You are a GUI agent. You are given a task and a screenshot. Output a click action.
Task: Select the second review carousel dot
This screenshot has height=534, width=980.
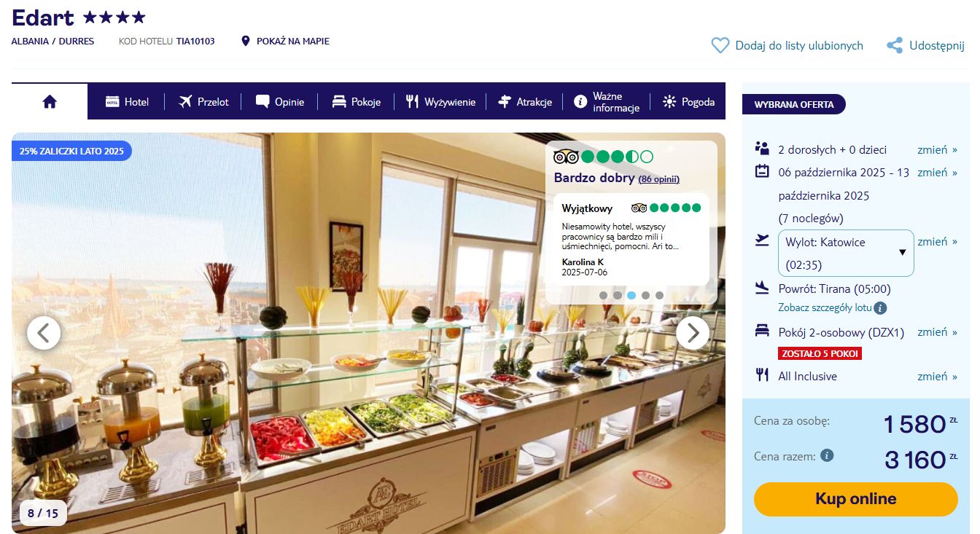(x=618, y=295)
